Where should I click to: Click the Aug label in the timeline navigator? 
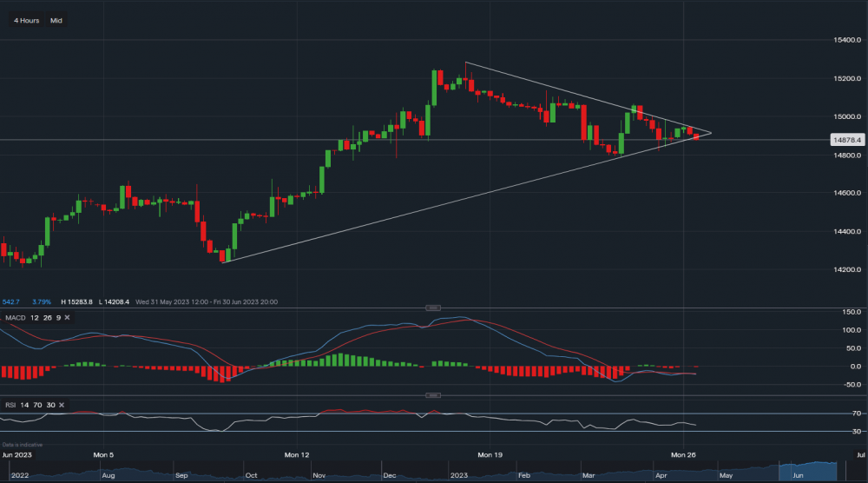point(108,476)
